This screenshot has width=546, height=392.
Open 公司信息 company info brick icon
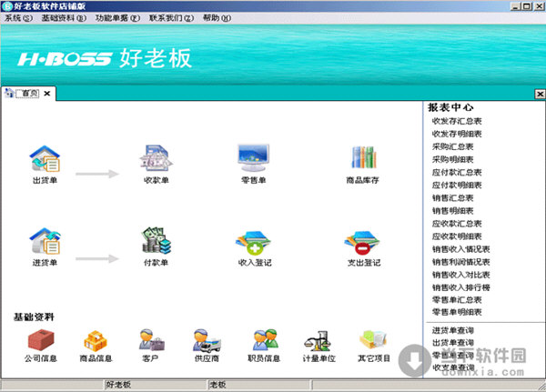click(41, 340)
